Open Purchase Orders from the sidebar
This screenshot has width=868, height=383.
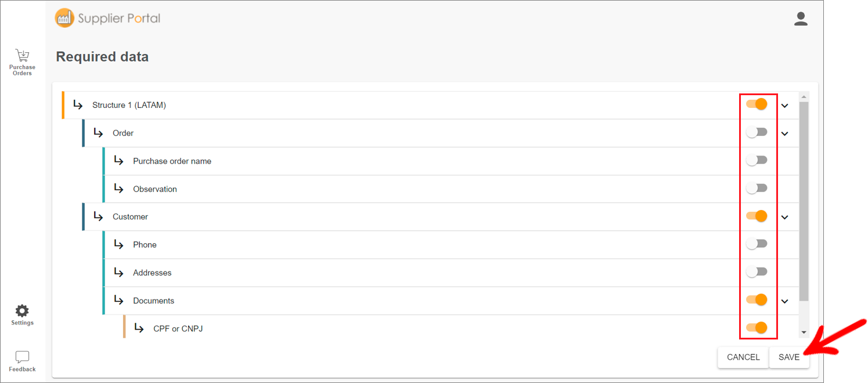[22, 62]
